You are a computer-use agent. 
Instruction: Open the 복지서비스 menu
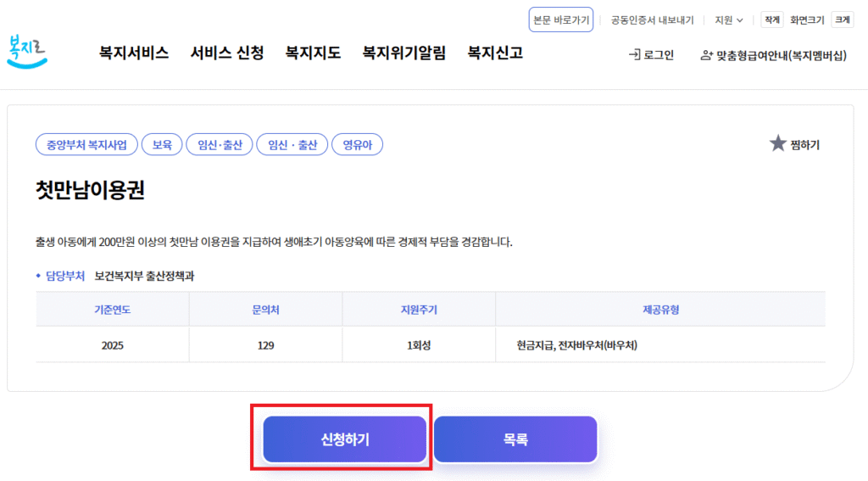(x=134, y=53)
